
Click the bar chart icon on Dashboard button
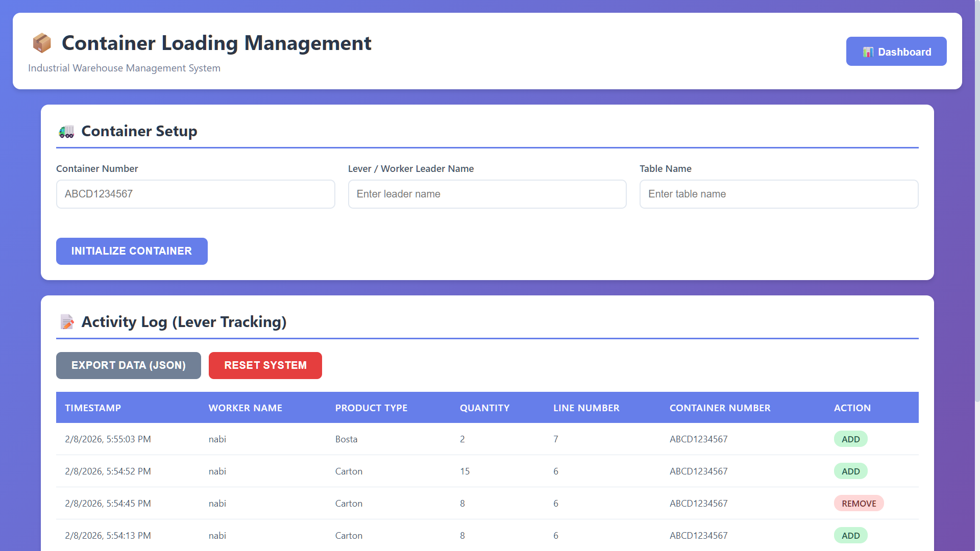[x=868, y=52]
